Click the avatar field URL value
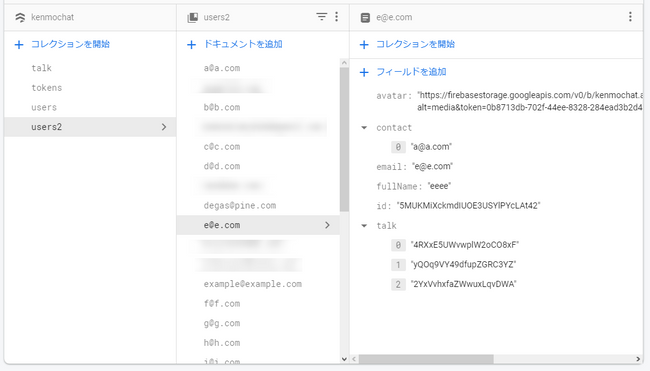The height and width of the screenshot is (371, 650). pyautogui.click(x=530, y=101)
